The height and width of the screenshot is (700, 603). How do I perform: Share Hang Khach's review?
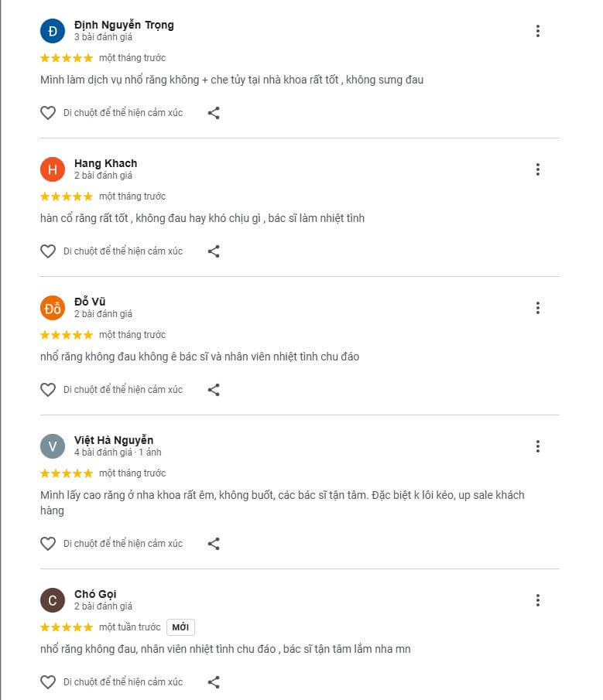[214, 251]
